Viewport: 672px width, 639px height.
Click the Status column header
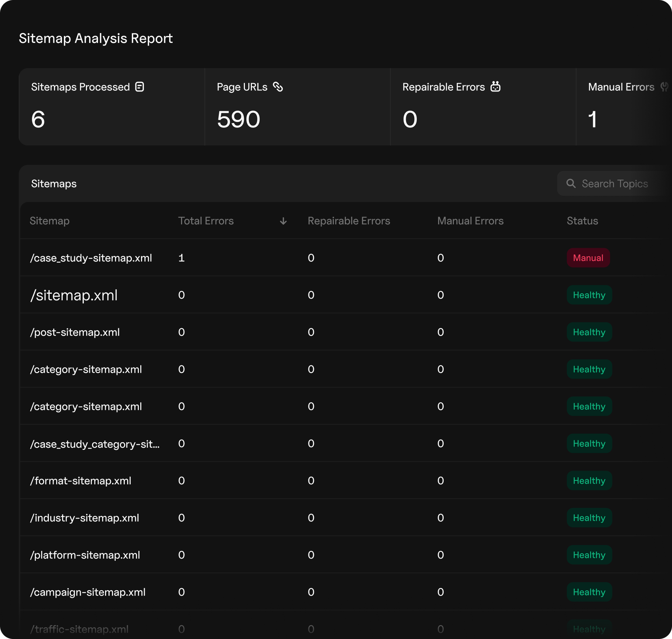pos(582,221)
